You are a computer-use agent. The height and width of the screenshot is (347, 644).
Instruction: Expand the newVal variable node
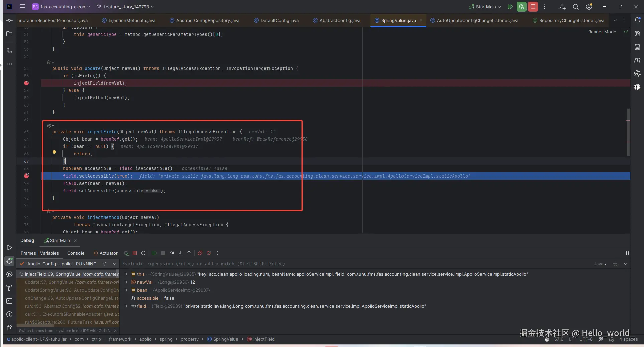[x=126, y=282]
